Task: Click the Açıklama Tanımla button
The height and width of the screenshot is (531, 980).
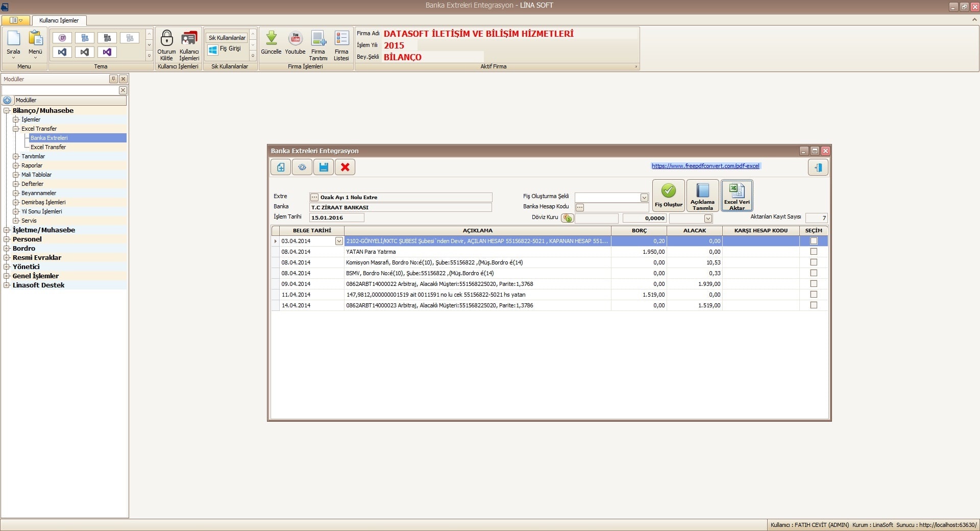Action: (703, 195)
